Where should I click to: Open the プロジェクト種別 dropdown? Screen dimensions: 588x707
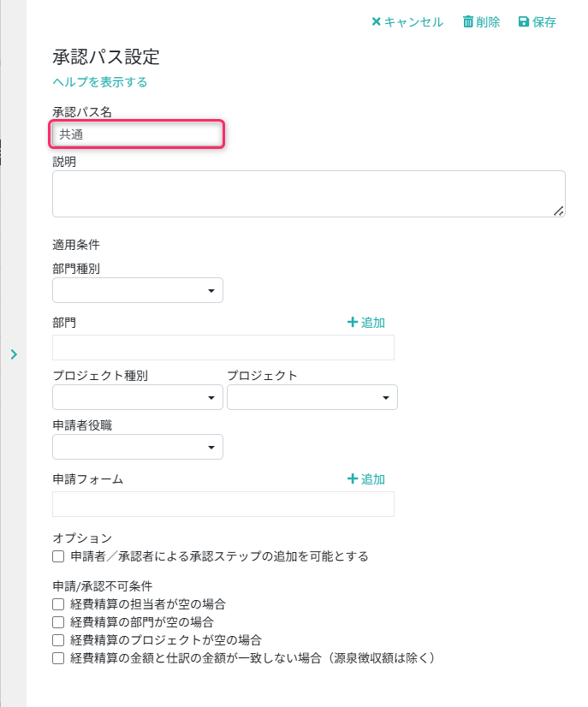(x=138, y=398)
